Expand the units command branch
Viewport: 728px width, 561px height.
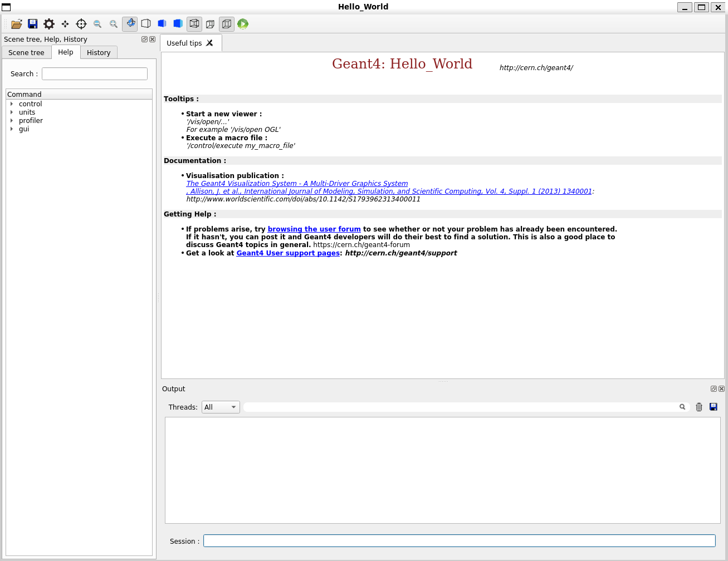click(x=12, y=112)
